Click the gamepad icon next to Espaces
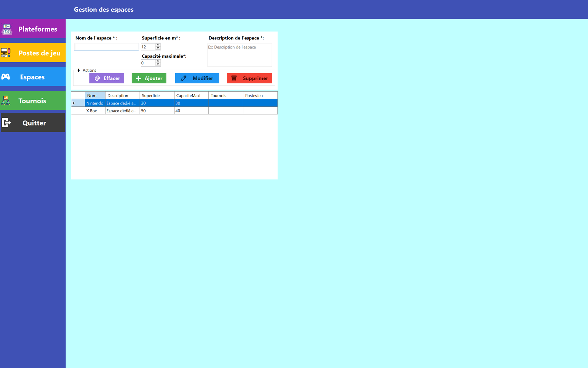Image resolution: width=588 pixels, height=368 pixels. pyautogui.click(x=6, y=77)
